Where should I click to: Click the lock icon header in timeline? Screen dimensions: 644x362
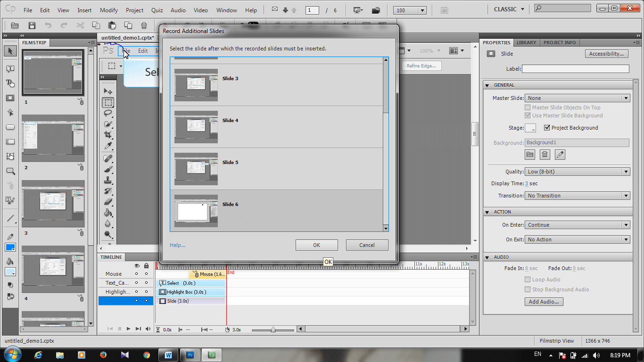146,266
